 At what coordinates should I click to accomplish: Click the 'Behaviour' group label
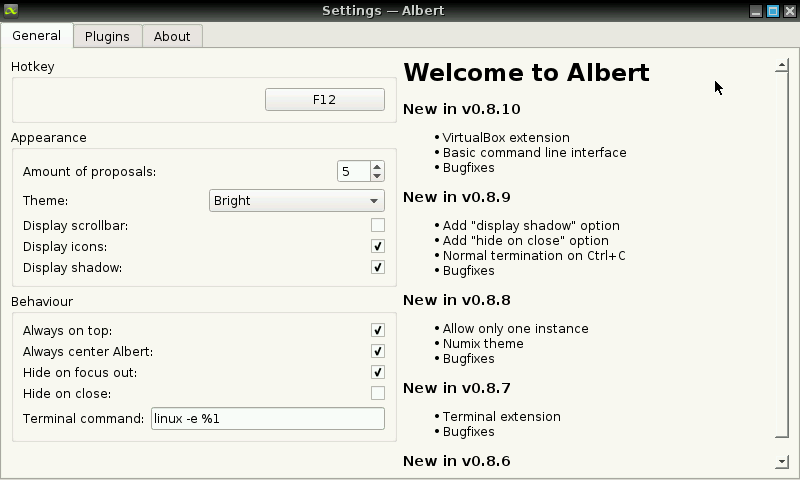pos(42,301)
